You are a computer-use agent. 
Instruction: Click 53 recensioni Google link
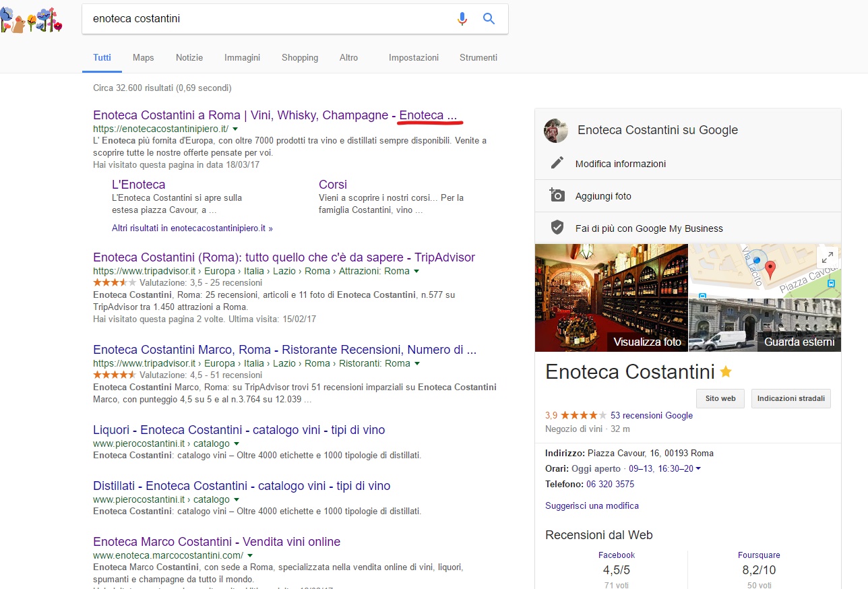652,416
